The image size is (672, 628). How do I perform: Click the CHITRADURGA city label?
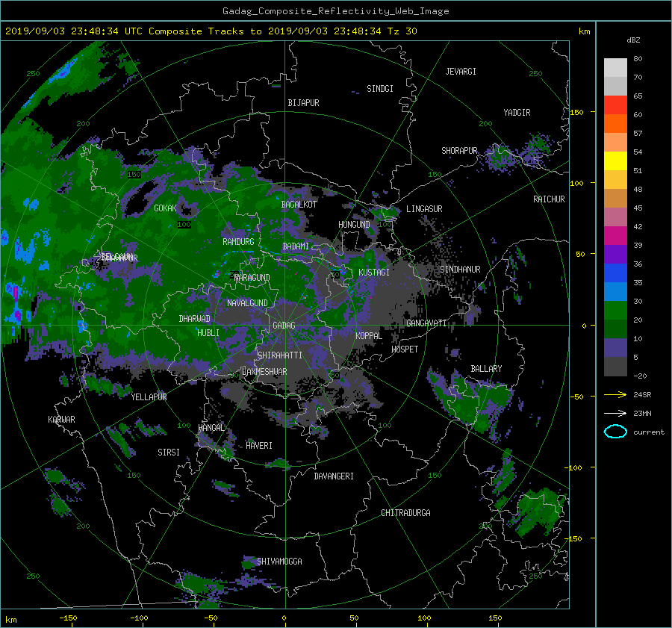click(405, 513)
